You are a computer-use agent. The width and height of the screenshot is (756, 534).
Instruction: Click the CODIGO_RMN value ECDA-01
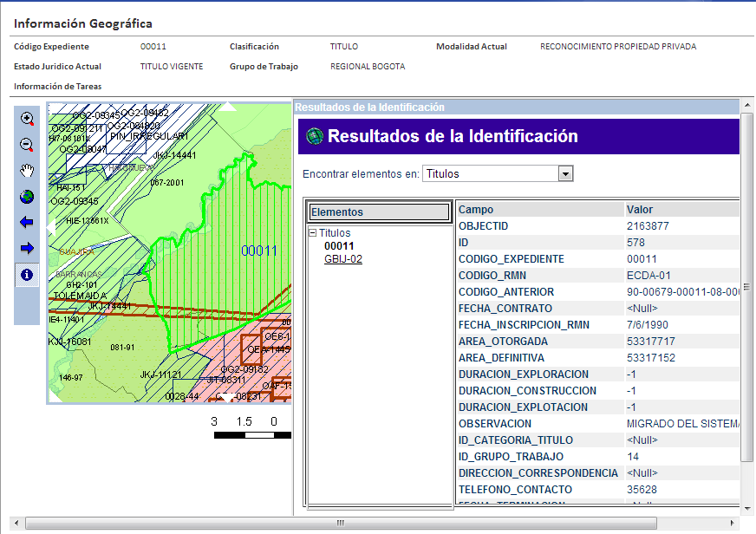(648, 276)
